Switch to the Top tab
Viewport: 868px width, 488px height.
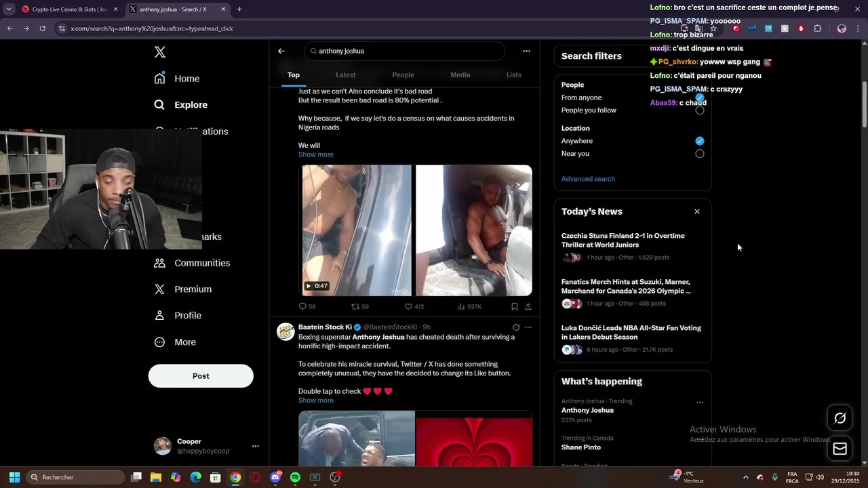pos(294,75)
